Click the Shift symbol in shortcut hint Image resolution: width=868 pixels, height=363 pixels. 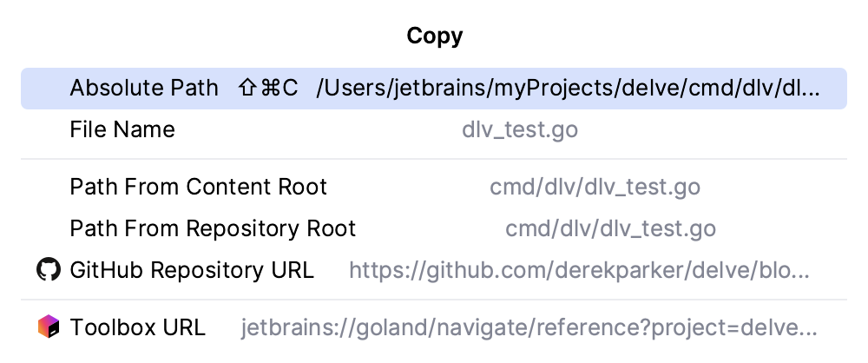247,89
